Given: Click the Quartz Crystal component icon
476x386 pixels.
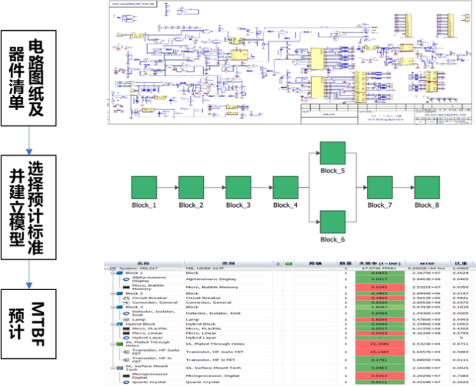Looking at the screenshot, I should click(x=126, y=382).
